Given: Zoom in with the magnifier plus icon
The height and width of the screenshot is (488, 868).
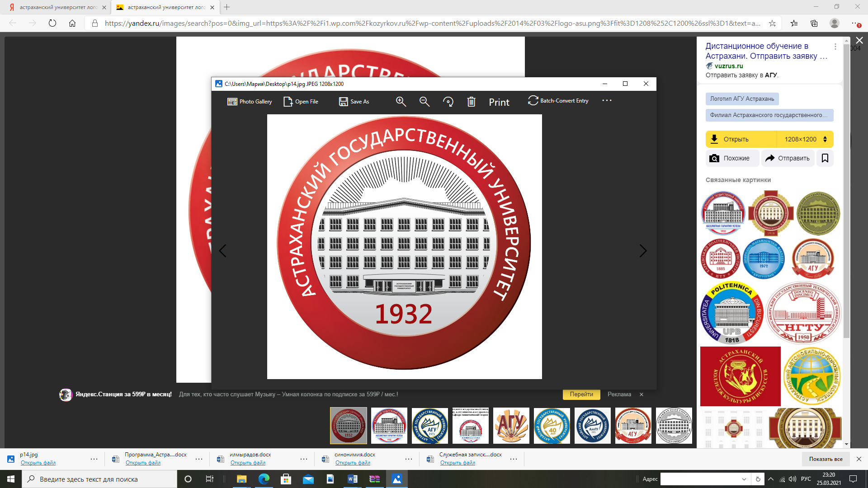Looking at the screenshot, I should point(401,102).
